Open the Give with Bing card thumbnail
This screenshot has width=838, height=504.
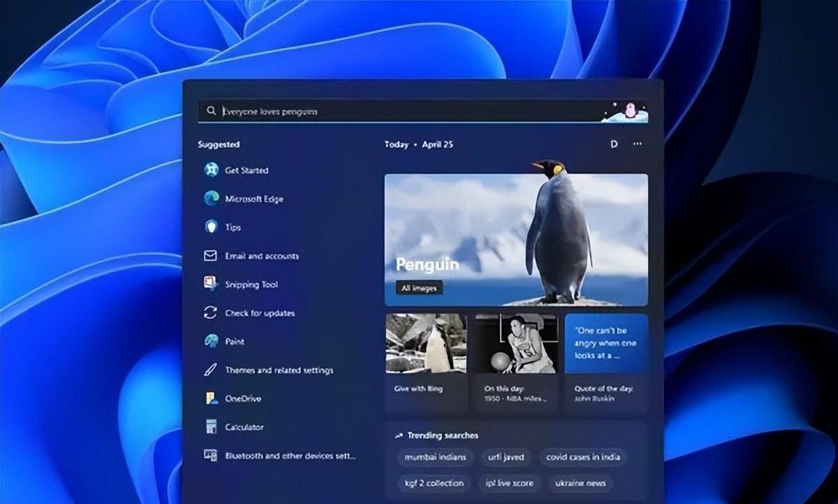coord(426,343)
